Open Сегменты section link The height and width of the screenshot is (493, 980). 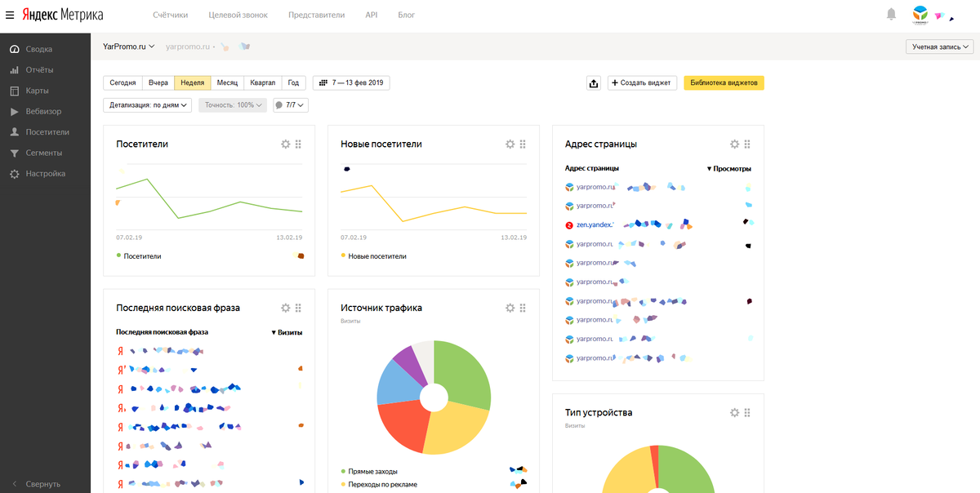coord(44,153)
